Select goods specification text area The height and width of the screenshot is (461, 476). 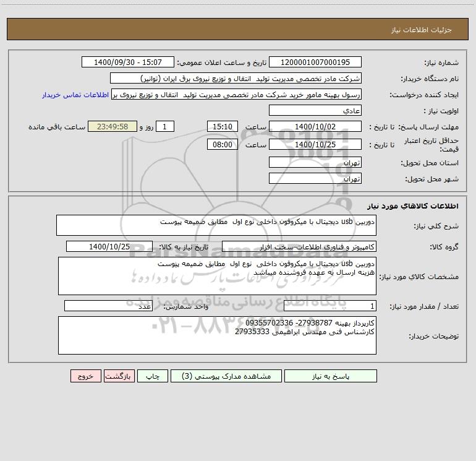[217, 276]
